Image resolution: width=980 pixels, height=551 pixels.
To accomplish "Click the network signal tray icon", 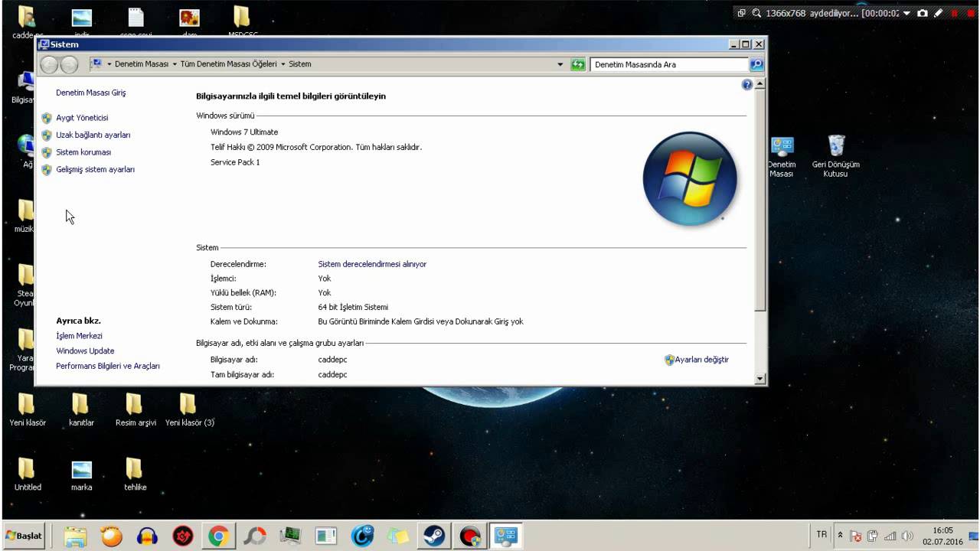I will (x=890, y=536).
